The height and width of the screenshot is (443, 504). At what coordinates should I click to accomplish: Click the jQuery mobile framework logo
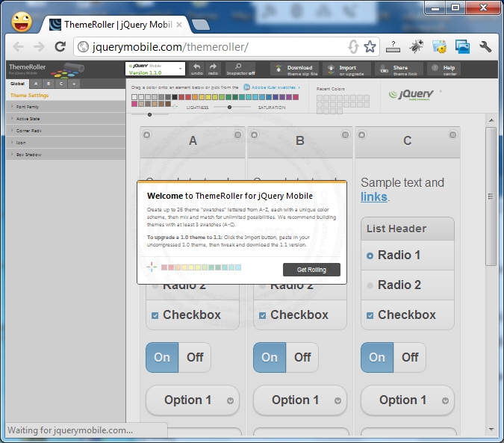pos(411,94)
